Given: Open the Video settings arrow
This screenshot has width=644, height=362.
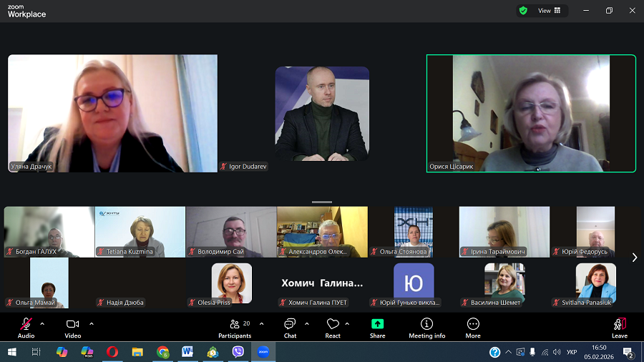Looking at the screenshot, I should point(92,323).
